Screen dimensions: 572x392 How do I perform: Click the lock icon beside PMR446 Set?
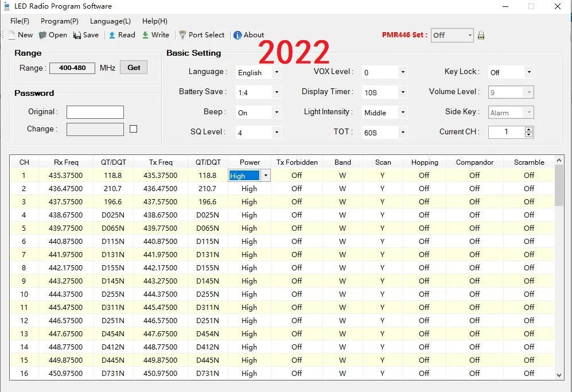481,35
